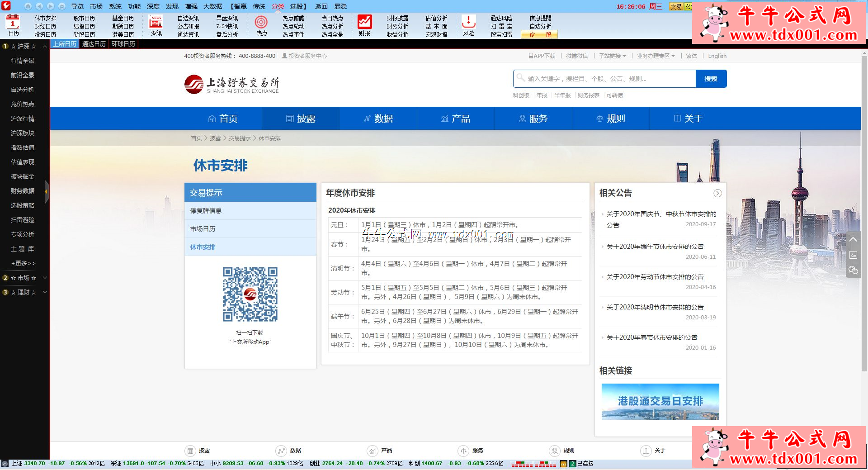Viewport: 868px width, 470px height.
Task: Open the 热点 target icon
Action: [x=261, y=25]
